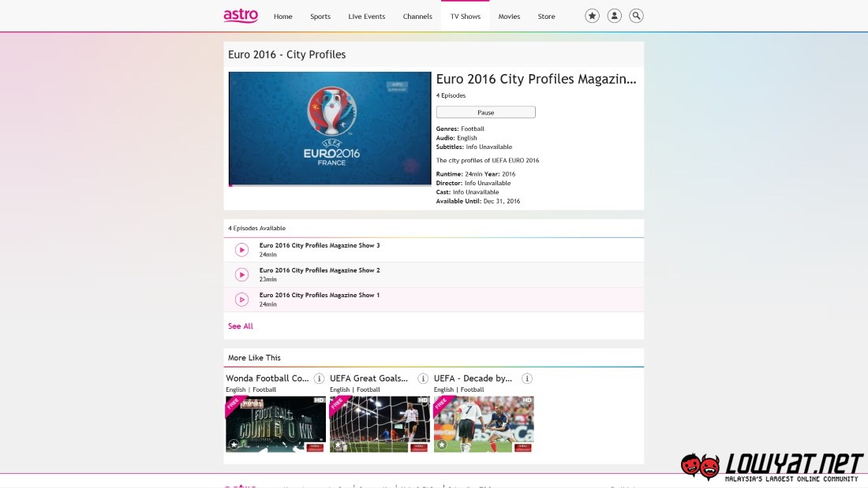This screenshot has width=868, height=488.
Task: Open the UEFA Great Goals... title link
Action: click(369, 378)
